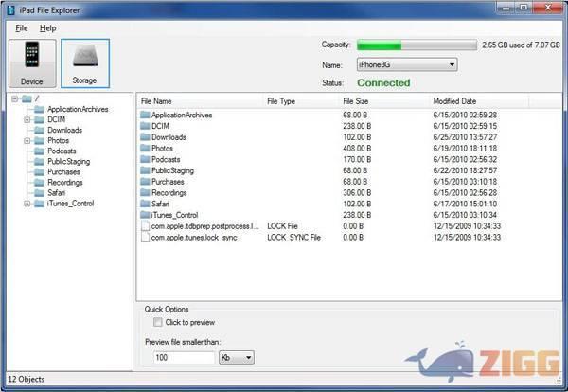Click the Safari folder icon in tree
This screenshot has height=392, width=568.
39,192
